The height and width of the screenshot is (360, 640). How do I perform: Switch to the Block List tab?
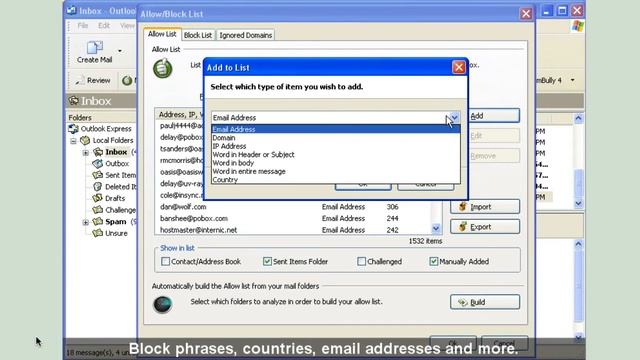tap(198, 35)
